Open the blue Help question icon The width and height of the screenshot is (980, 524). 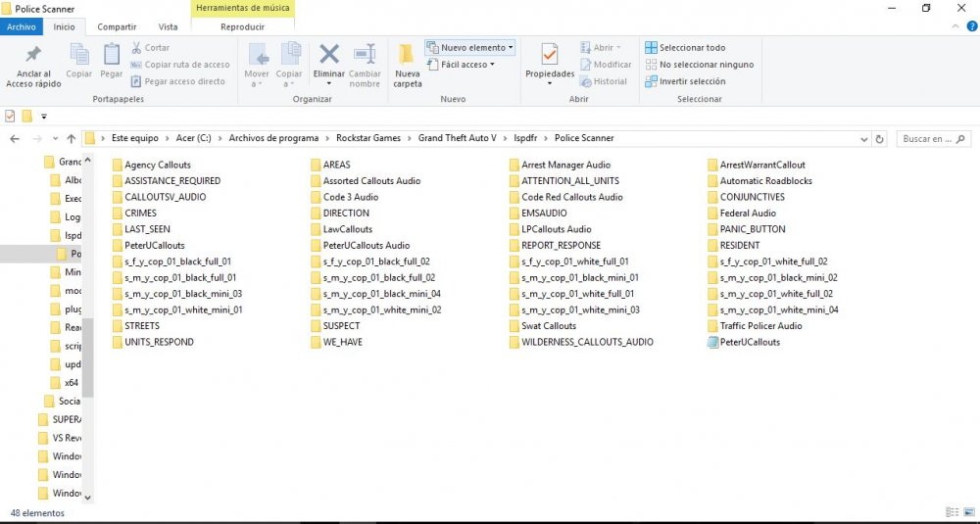(972, 26)
